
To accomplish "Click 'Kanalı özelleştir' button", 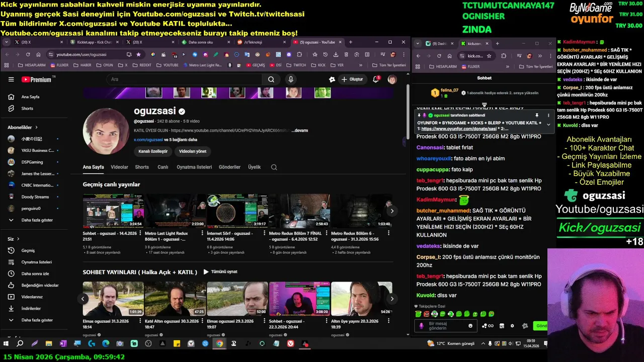I will (153, 151).
